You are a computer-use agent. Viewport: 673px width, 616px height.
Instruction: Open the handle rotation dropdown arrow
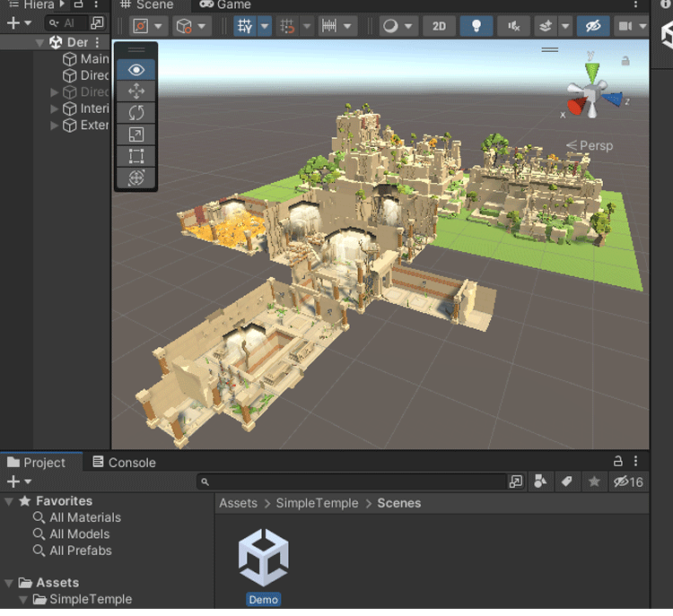click(x=201, y=26)
